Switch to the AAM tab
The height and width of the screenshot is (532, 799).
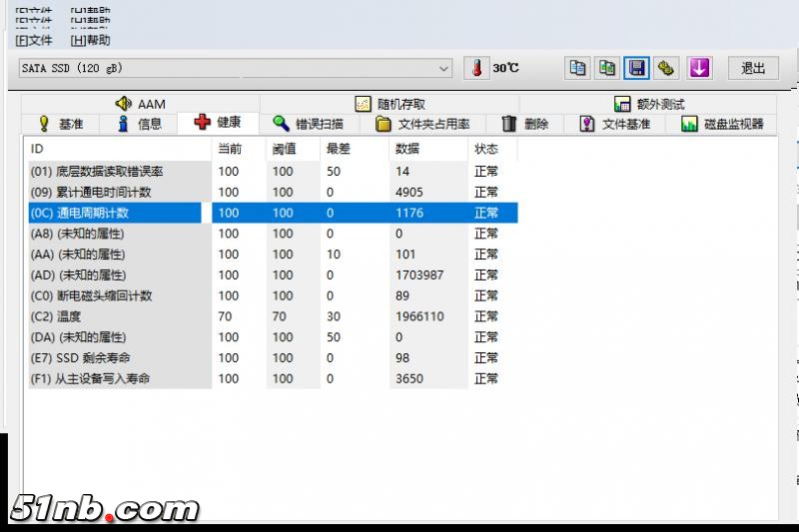[x=140, y=104]
